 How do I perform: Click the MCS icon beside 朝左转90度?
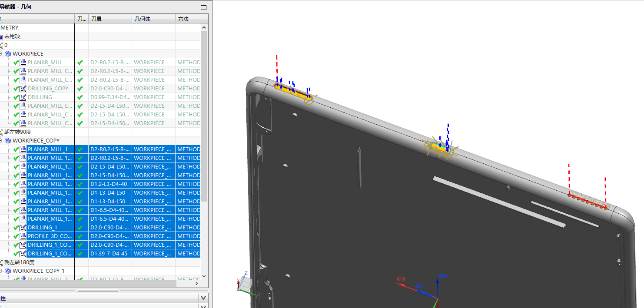coord(1,132)
